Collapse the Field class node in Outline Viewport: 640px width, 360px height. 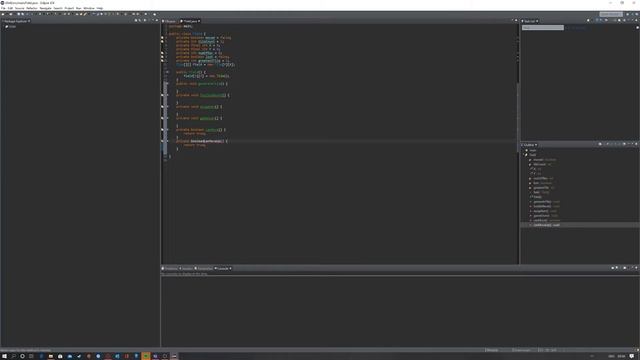(x=524, y=155)
